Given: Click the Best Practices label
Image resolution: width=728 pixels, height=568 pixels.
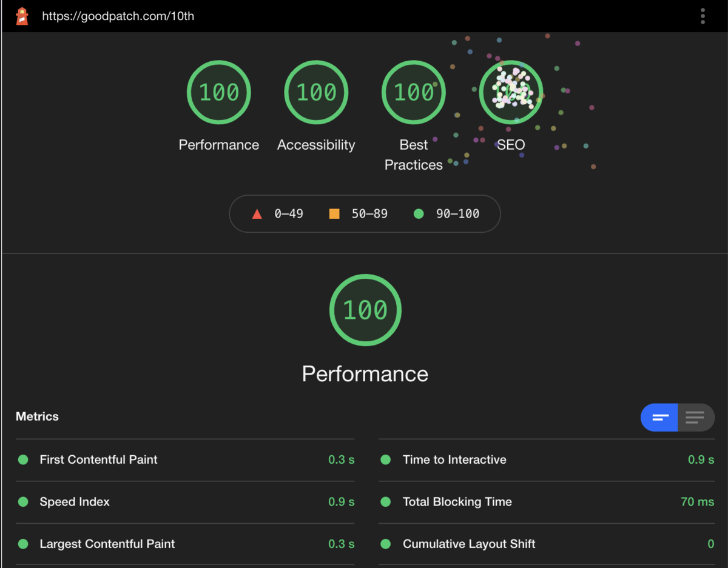Looking at the screenshot, I should [414, 155].
